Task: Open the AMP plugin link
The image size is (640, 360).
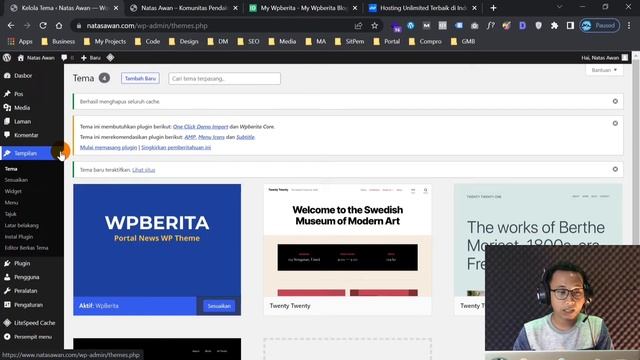Action: pos(190,137)
